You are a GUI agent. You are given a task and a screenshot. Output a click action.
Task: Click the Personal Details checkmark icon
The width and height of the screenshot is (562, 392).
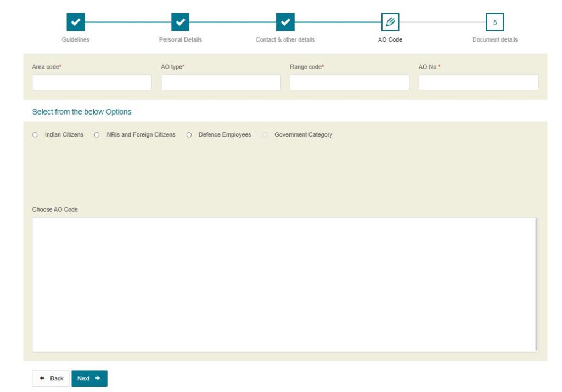tap(181, 22)
